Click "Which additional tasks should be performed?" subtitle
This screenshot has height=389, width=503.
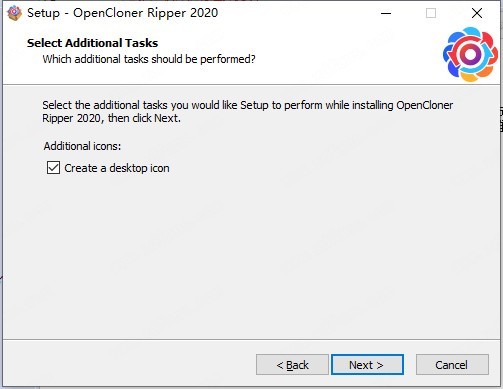(x=149, y=59)
